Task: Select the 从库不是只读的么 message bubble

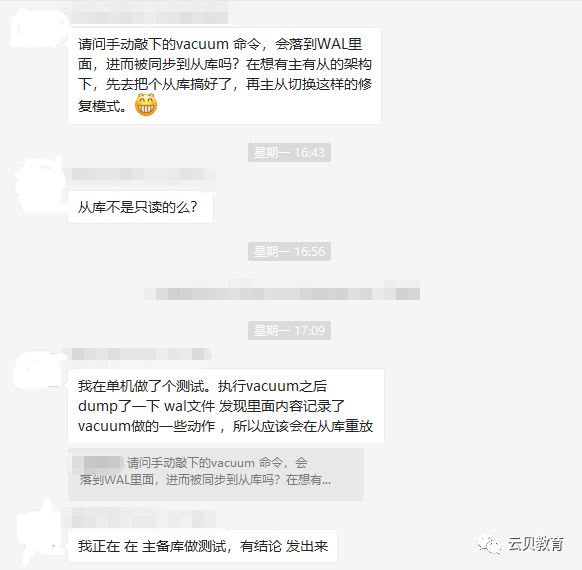Action: (140, 207)
